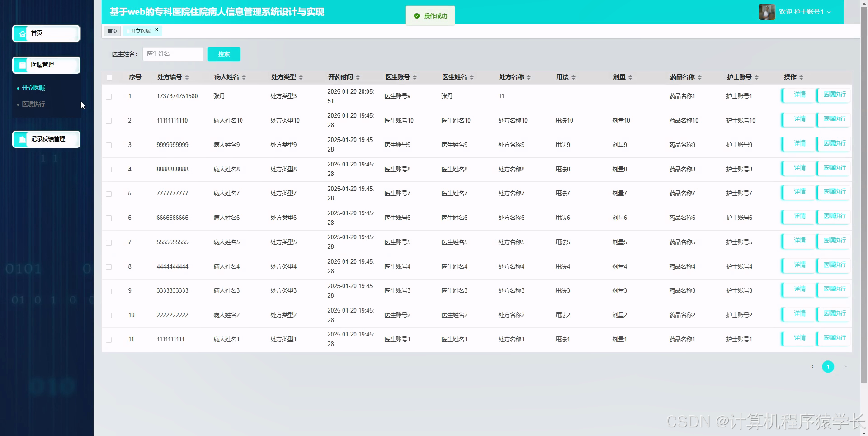Open 详情 for 病人姓名7 row
Screen dimensions: 868x436
(x=798, y=192)
